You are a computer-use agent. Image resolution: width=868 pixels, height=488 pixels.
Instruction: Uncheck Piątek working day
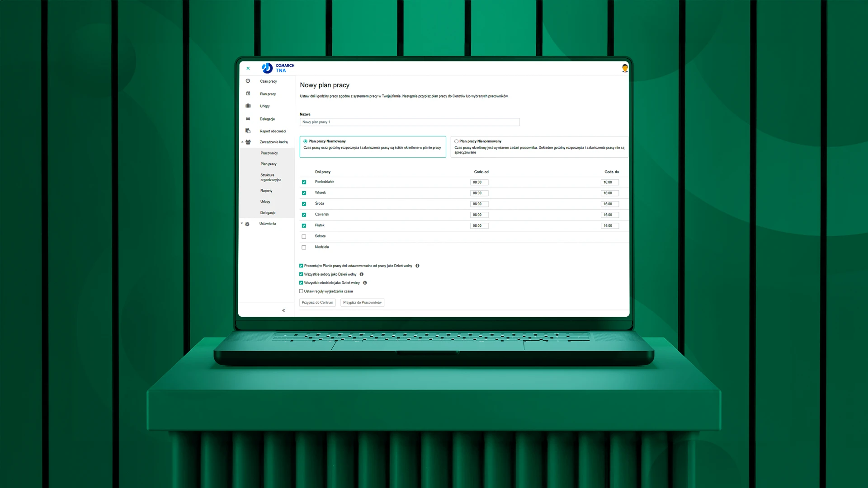click(x=304, y=225)
